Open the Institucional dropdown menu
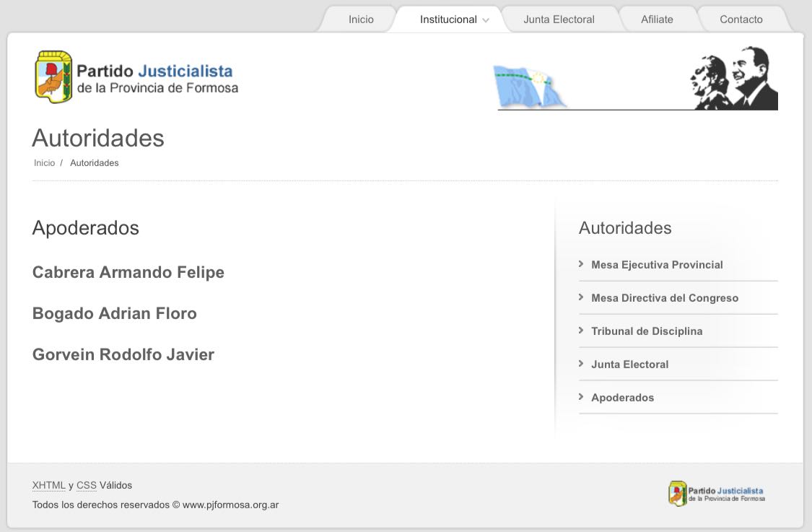The width and height of the screenshot is (812, 532). tap(448, 19)
